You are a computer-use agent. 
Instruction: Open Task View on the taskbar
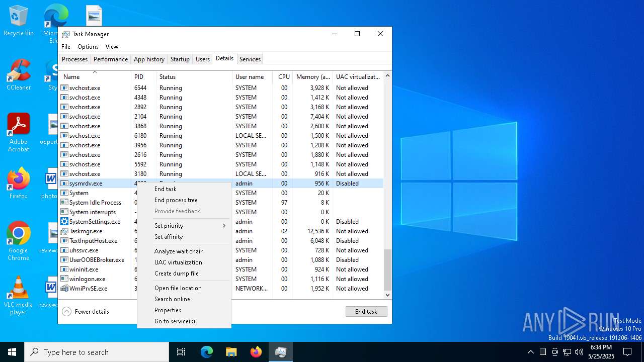tap(181, 352)
